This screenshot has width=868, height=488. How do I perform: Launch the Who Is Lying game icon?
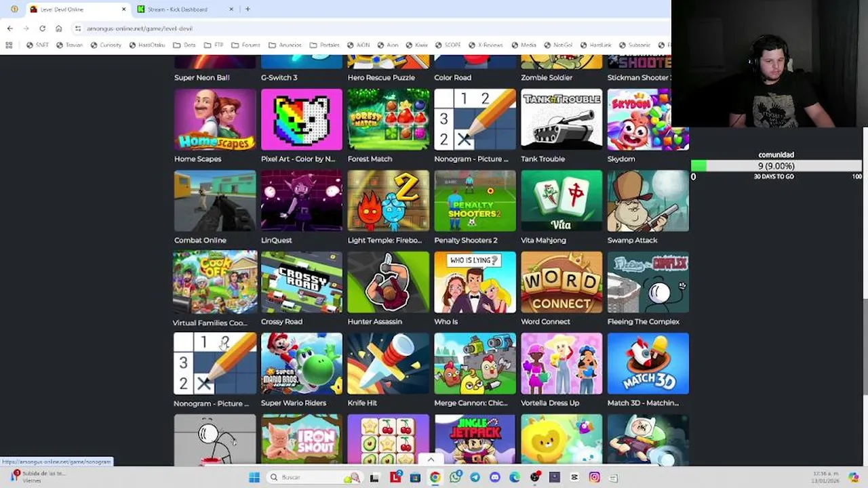475,282
